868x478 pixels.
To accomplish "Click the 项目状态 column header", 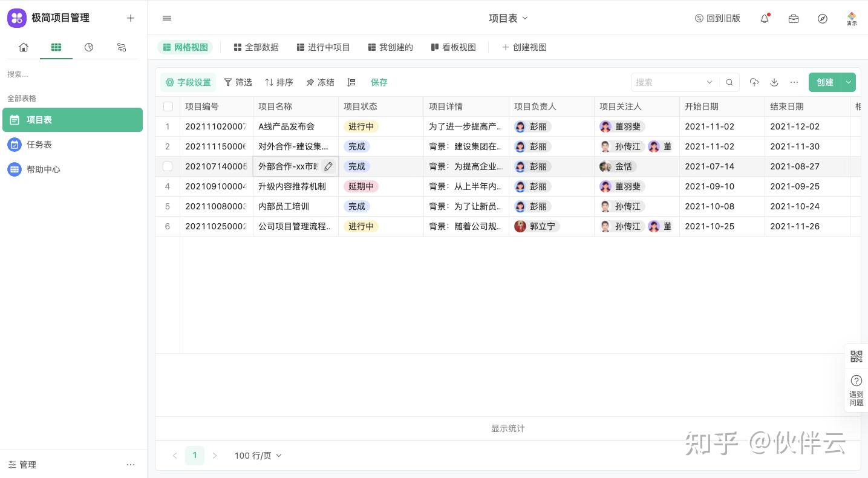I will (381, 106).
